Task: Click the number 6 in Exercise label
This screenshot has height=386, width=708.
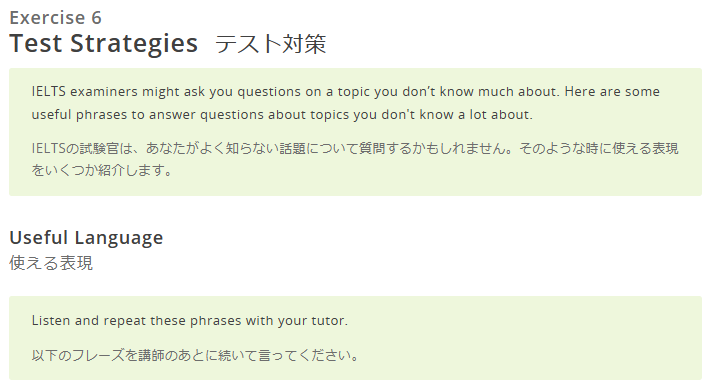Action: [97, 18]
